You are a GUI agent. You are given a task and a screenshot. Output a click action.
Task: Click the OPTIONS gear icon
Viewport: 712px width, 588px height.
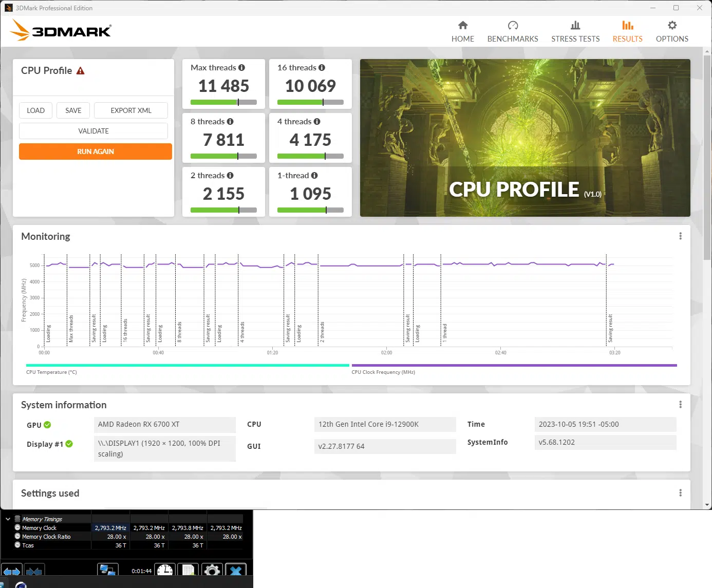[x=672, y=25]
